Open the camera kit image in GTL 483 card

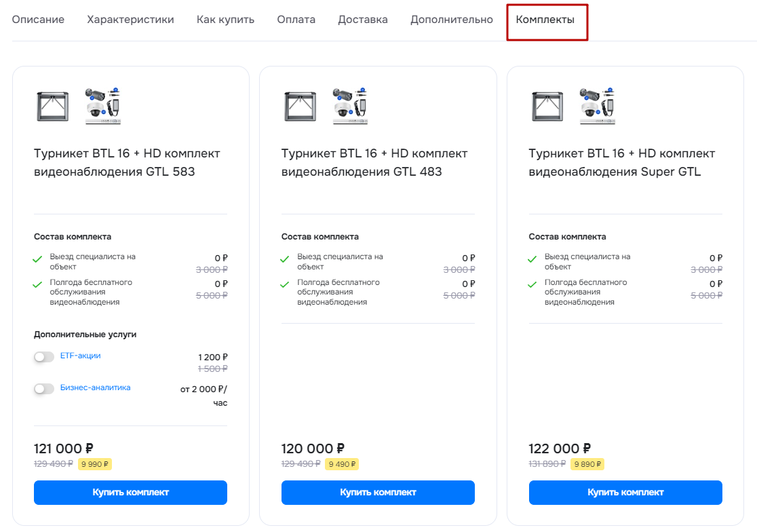[x=351, y=107]
